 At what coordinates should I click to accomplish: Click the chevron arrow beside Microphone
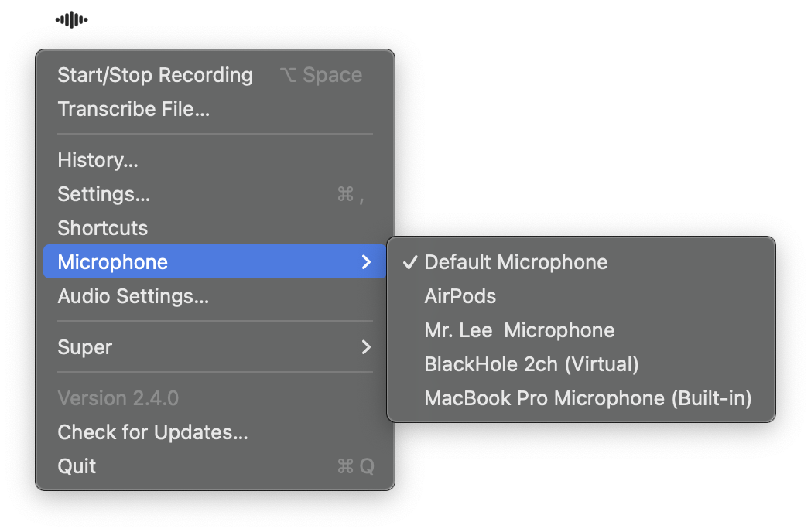click(367, 262)
